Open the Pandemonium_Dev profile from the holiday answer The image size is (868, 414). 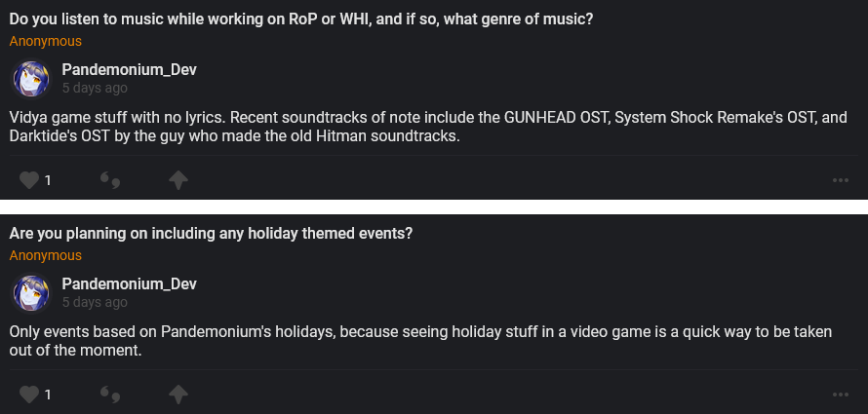129,284
